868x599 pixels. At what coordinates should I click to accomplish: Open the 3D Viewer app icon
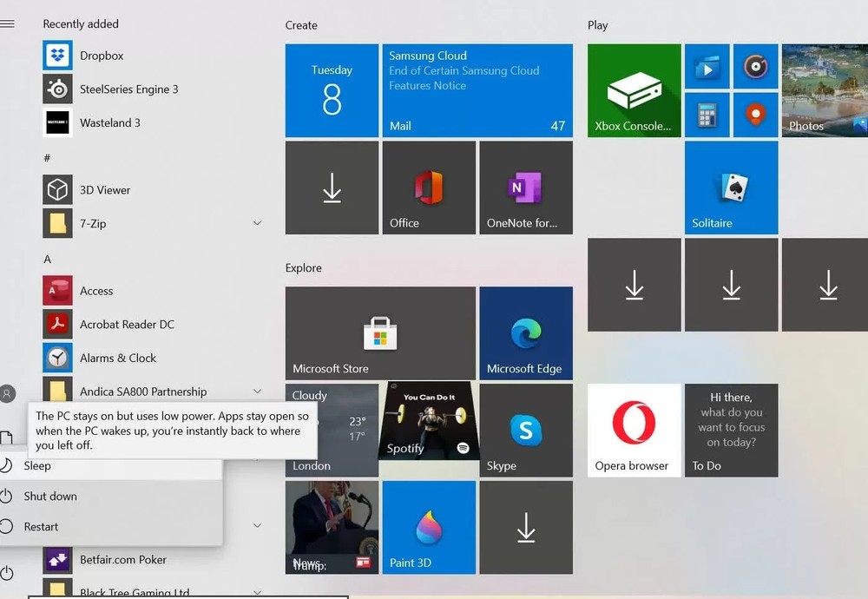(57, 190)
